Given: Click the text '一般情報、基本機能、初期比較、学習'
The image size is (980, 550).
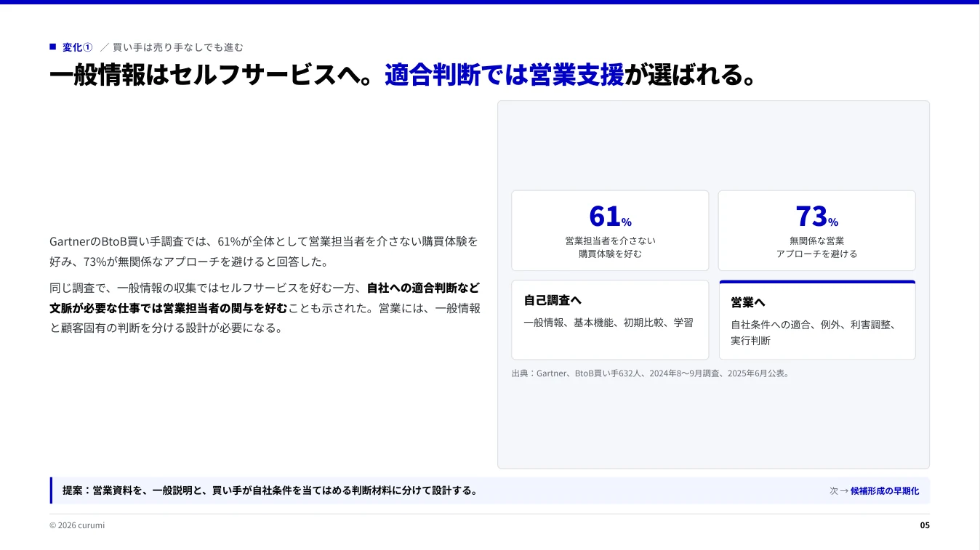Looking at the screenshot, I should pos(609,323).
